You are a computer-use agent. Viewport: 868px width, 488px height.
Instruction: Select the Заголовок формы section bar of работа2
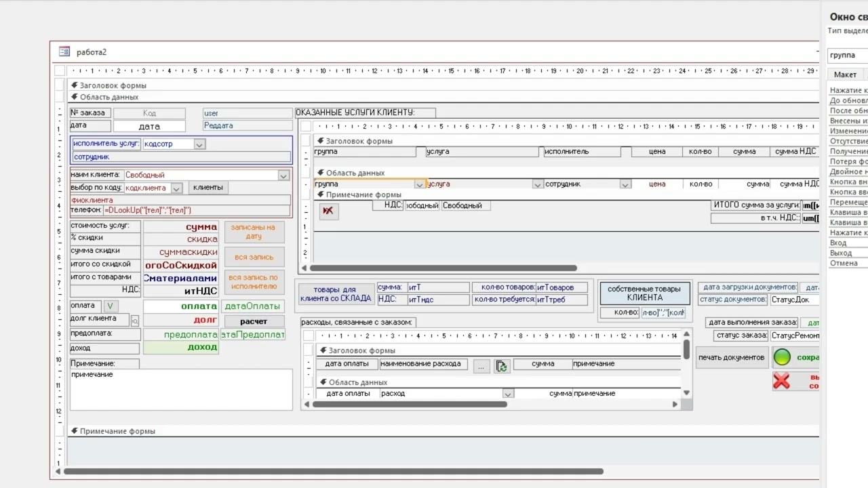(x=443, y=85)
